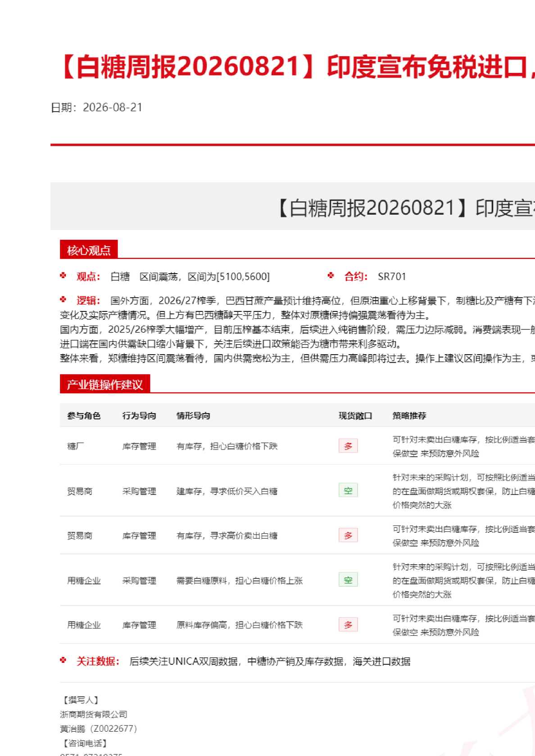The image size is (535, 756).
Task: Click 贸易商 in the 建库存 row
Action: tap(80, 491)
